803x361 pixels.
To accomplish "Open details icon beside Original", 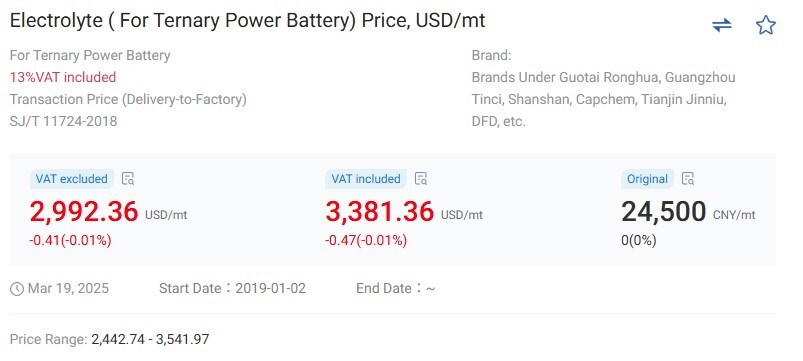I will (x=688, y=179).
